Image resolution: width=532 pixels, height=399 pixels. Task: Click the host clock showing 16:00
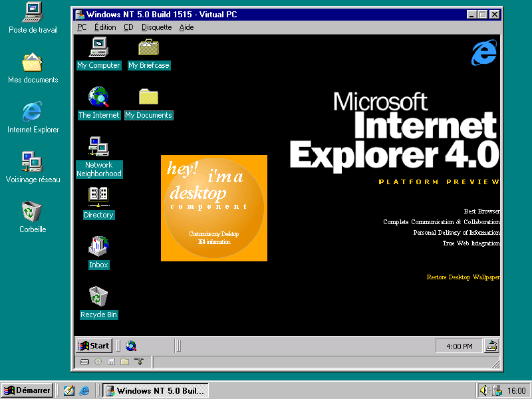pos(517,391)
